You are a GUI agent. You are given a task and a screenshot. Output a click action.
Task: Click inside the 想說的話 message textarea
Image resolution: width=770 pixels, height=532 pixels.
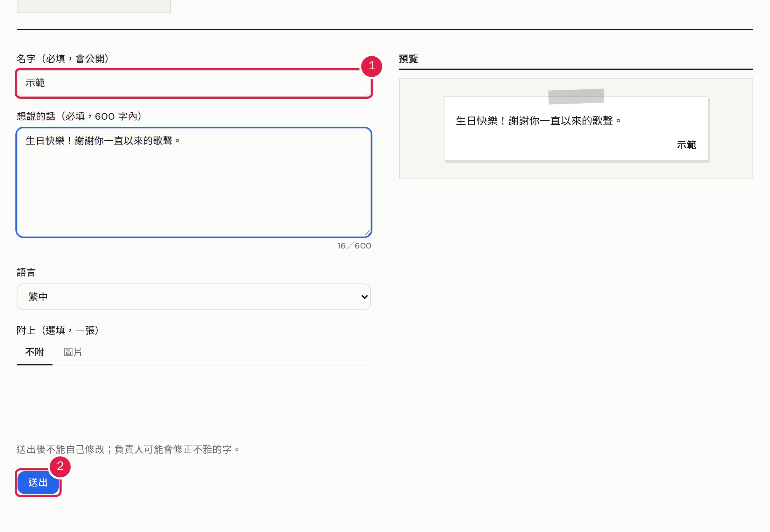tap(194, 182)
